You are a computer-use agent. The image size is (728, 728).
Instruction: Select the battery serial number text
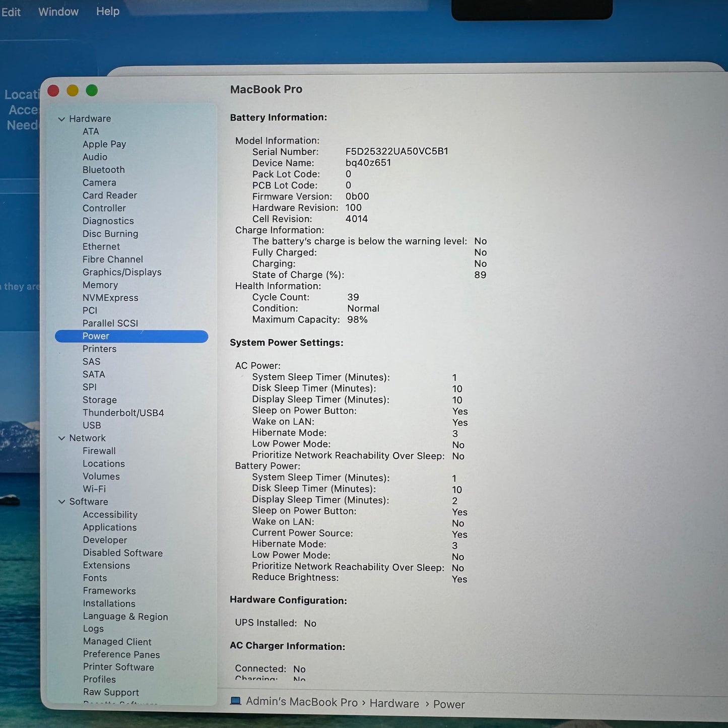coord(396,151)
